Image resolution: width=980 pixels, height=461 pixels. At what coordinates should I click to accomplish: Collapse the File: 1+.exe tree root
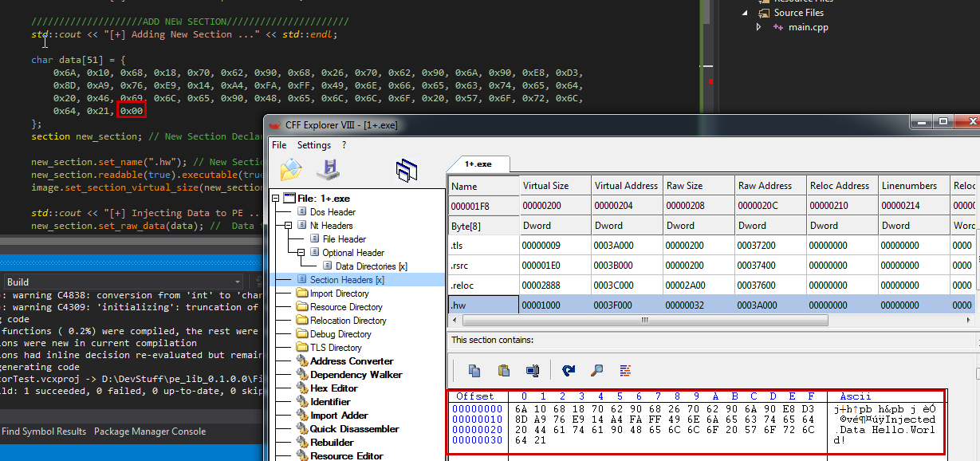click(x=276, y=199)
